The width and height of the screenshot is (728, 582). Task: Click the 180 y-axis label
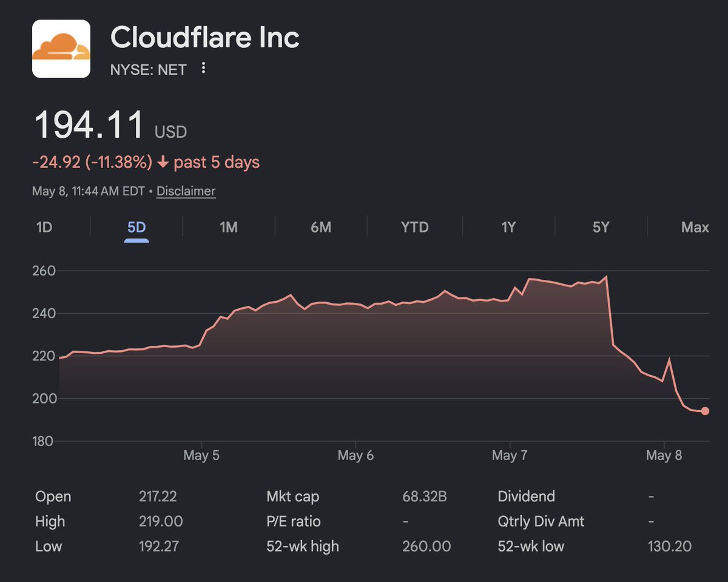[x=43, y=441]
